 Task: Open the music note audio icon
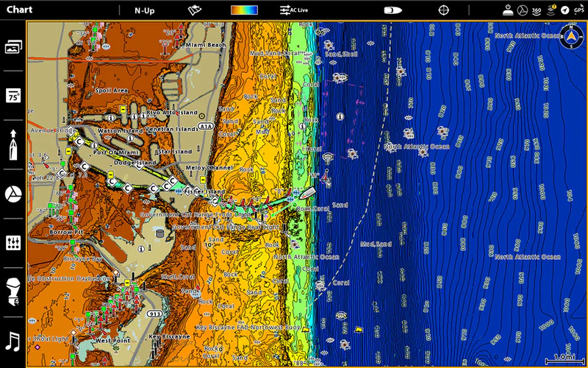click(x=12, y=341)
